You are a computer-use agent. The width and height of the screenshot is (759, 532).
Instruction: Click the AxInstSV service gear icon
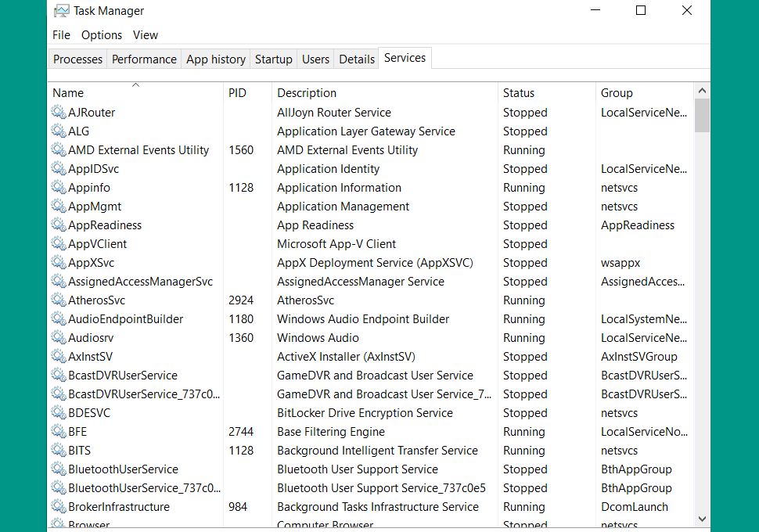pyautogui.click(x=59, y=357)
